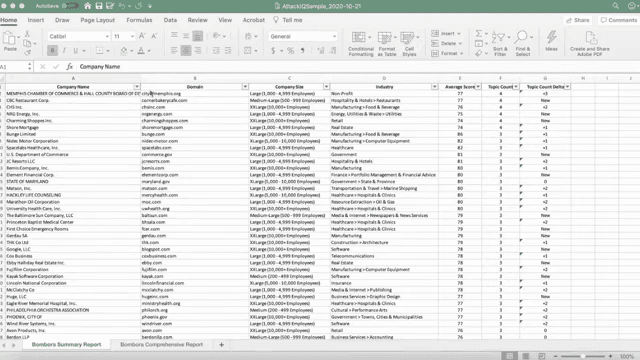Toggle the AutoSave switch
Screen dimensions: 640x360
coord(70,6)
